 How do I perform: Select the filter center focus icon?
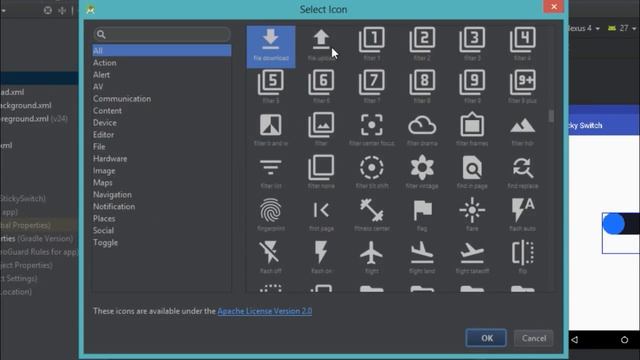click(372, 125)
